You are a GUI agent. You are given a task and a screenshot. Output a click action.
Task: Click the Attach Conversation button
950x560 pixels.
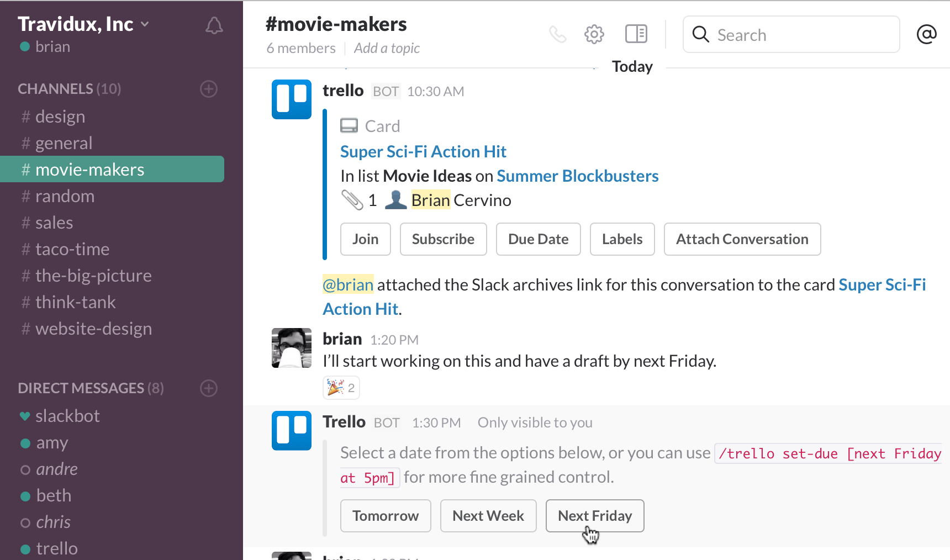click(x=742, y=239)
